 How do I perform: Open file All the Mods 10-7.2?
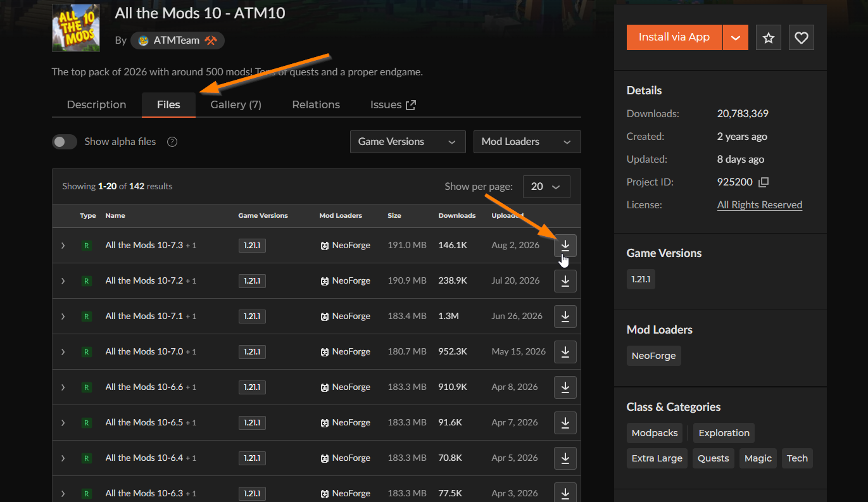[144, 280]
